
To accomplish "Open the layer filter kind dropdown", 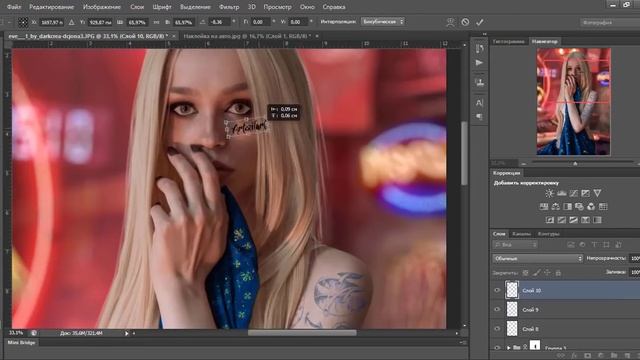I will click(515, 245).
